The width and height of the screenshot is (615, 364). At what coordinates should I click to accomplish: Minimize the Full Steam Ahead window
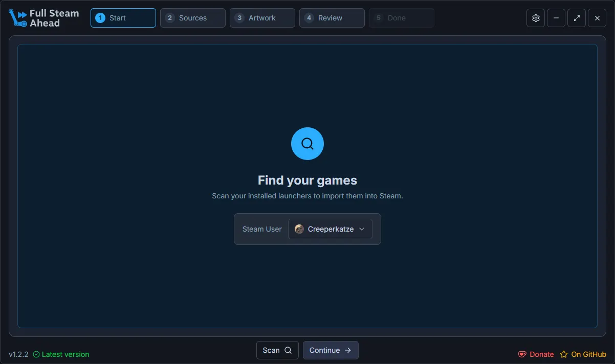coord(556,18)
